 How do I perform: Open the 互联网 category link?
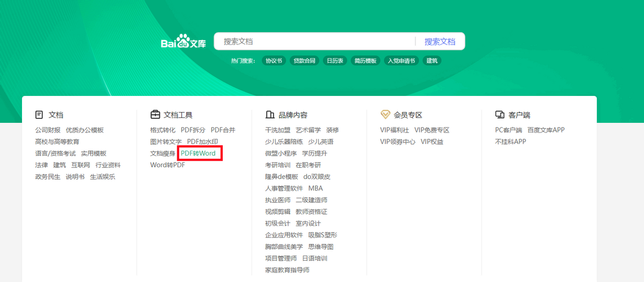81,165
